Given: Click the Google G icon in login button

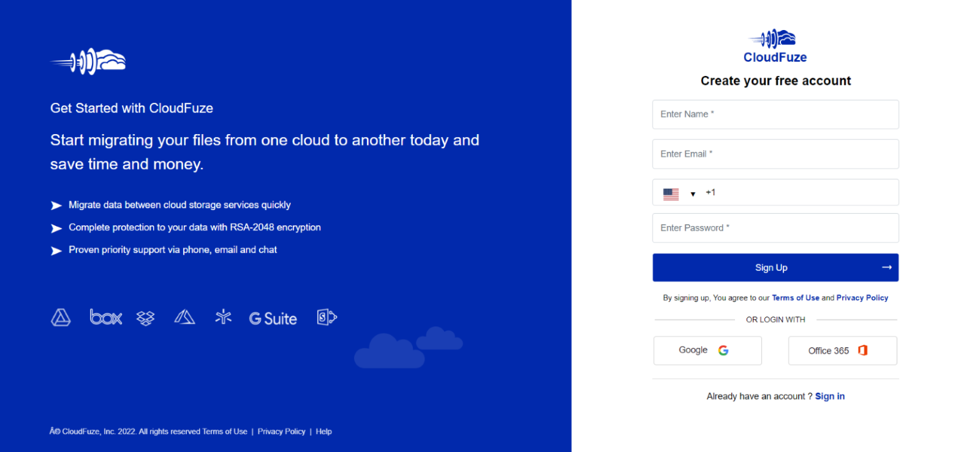Looking at the screenshot, I should click(723, 350).
